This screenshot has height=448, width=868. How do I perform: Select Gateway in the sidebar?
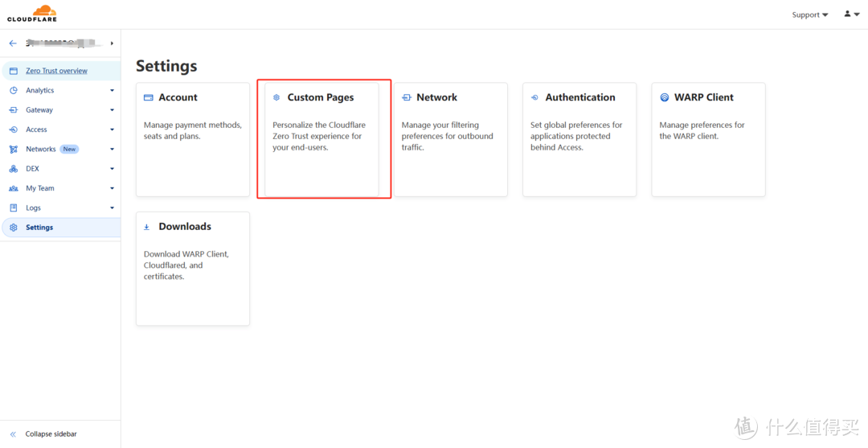[x=39, y=110]
